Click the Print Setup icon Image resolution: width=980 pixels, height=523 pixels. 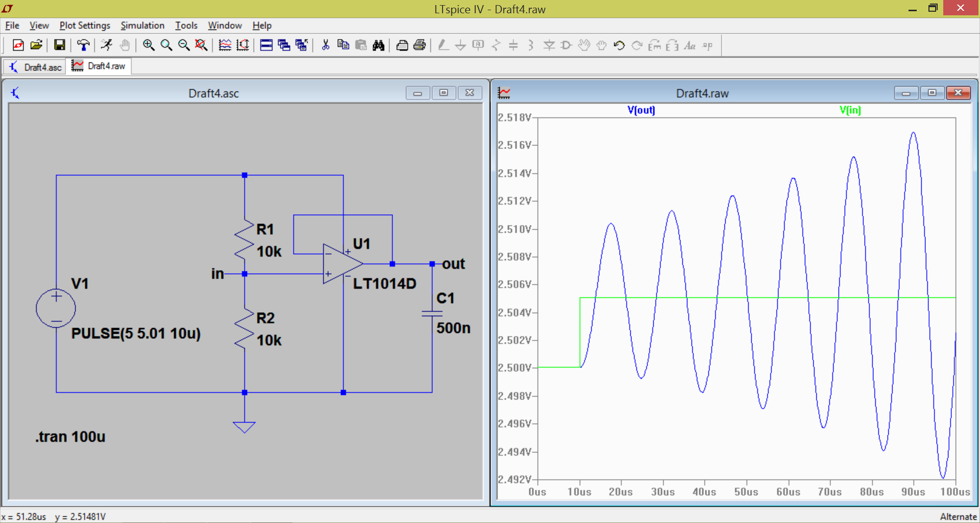(x=402, y=45)
